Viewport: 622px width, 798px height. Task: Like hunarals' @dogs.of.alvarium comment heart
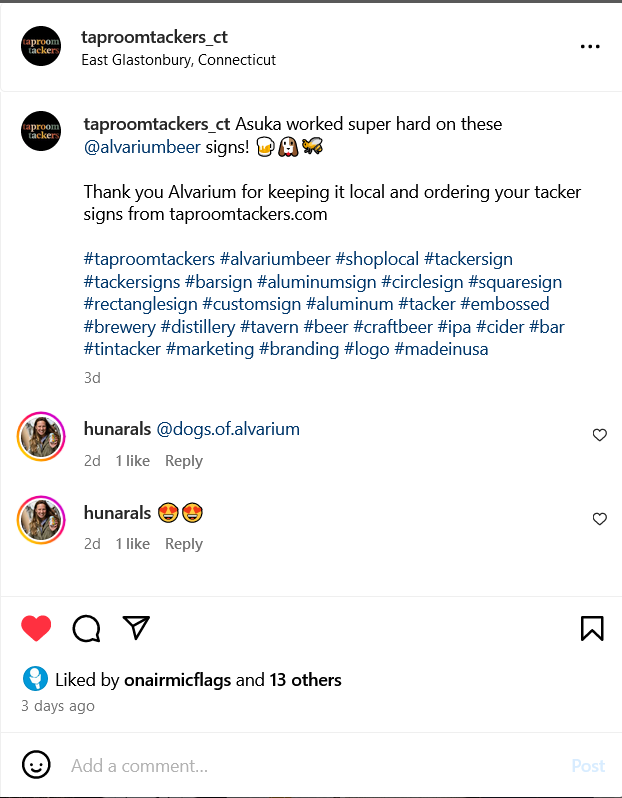tap(600, 435)
